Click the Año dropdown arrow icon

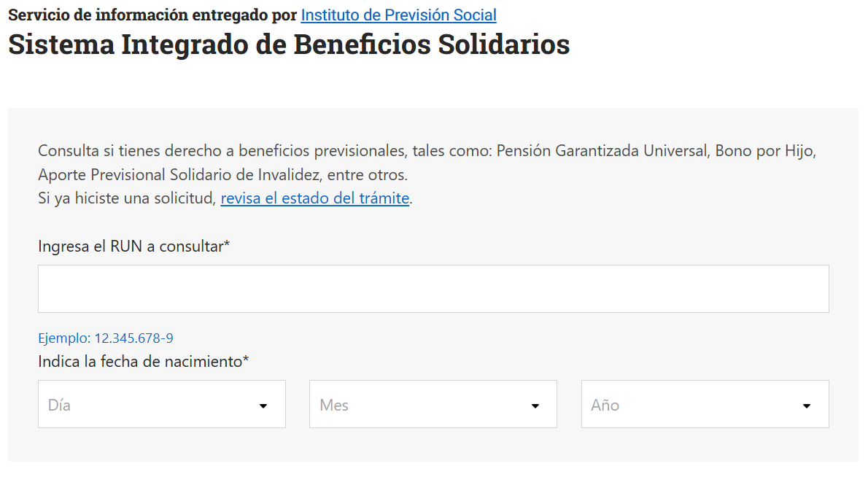coord(807,406)
